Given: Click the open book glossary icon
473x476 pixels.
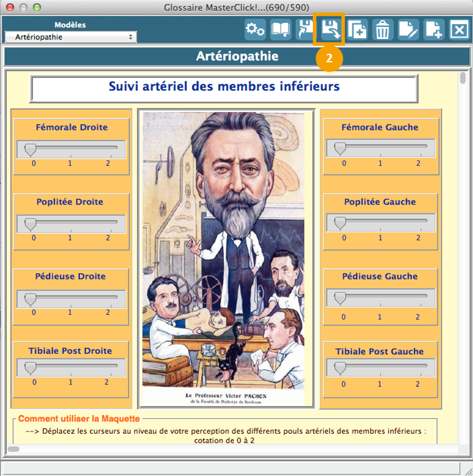Looking at the screenshot, I should [281, 30].
